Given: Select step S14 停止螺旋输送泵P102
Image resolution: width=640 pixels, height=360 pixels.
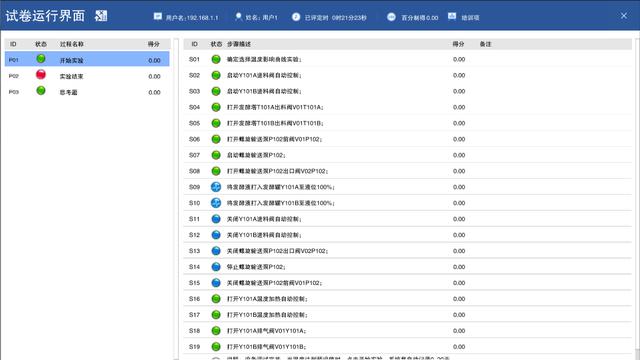Looking at the screenshot, I should 408,267.
